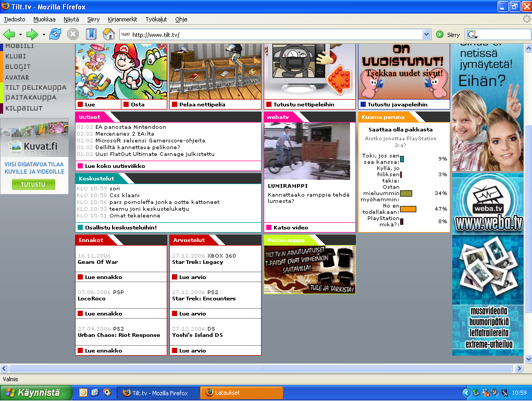Open the Google search engine selector icon
Screen dimensions: 532x401
coord(472,34)
